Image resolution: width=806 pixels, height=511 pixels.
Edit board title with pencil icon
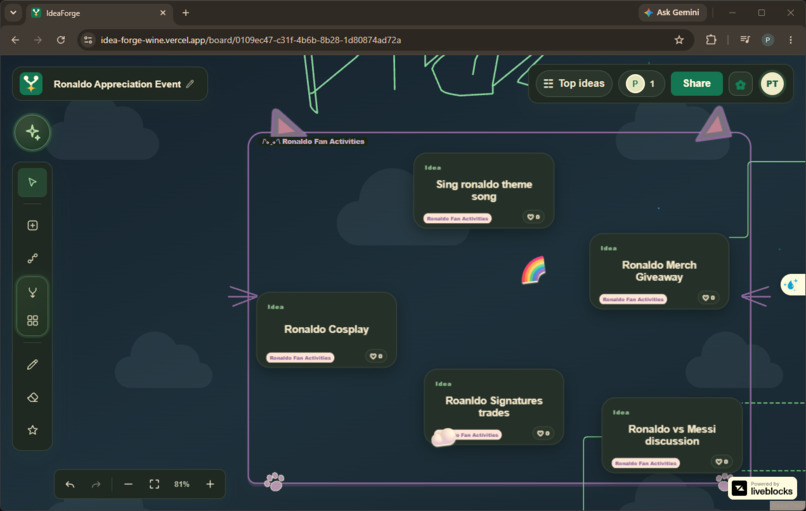tap(190, 84)
